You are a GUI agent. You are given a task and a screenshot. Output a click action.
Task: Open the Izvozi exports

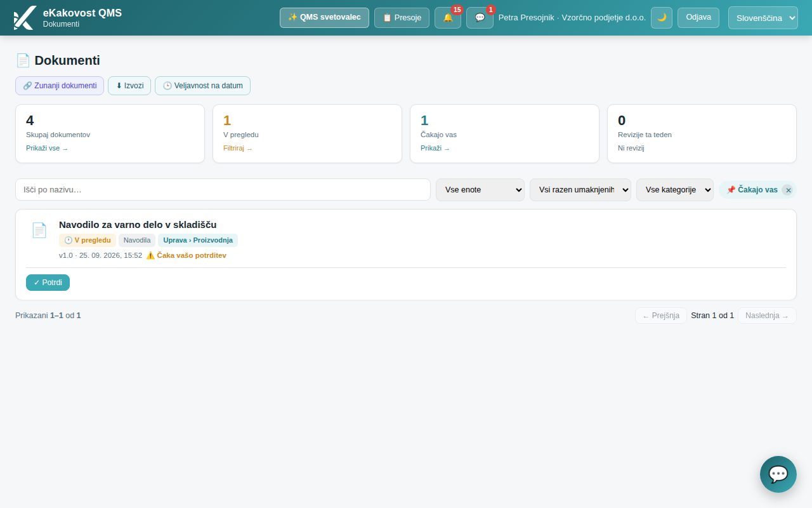click(x=129, y=86)
